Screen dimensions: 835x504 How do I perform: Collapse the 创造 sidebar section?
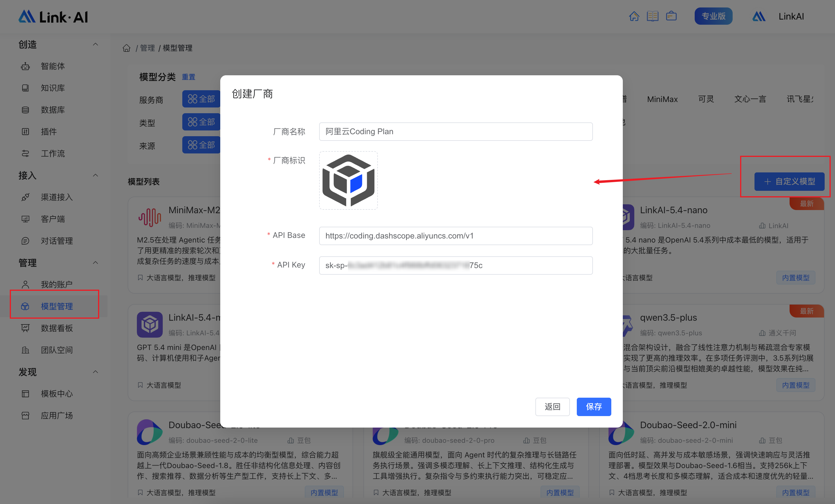(95, 44)
